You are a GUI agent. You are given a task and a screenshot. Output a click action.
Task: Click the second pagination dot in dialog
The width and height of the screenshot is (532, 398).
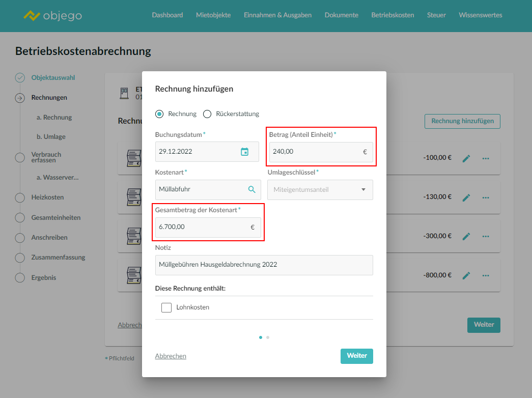click(268, 337)
